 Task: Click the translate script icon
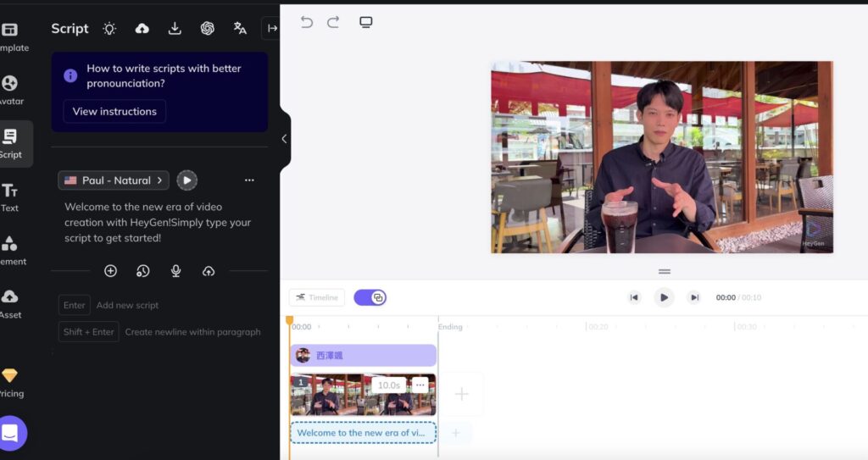click(240, 28)
